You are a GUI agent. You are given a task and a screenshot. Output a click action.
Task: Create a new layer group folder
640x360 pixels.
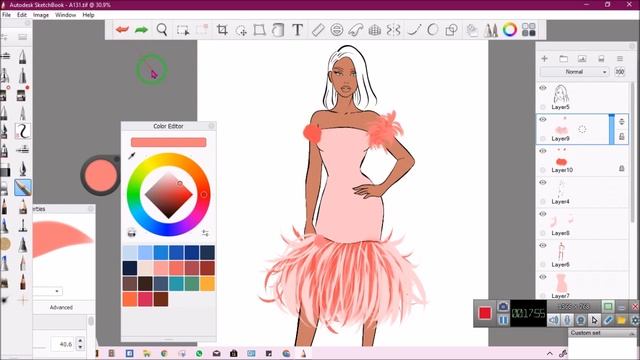pyautogui.click(x=563, y=59)
